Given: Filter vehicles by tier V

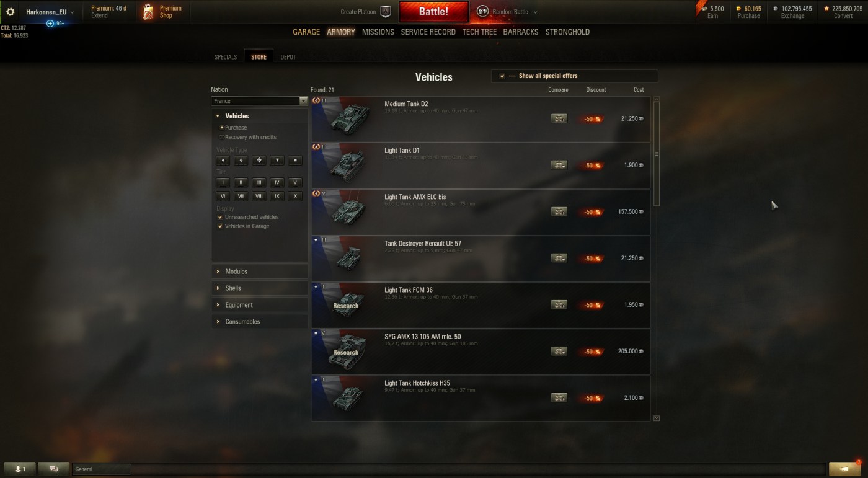Looking at the screenshot, I should pos(295,182).
